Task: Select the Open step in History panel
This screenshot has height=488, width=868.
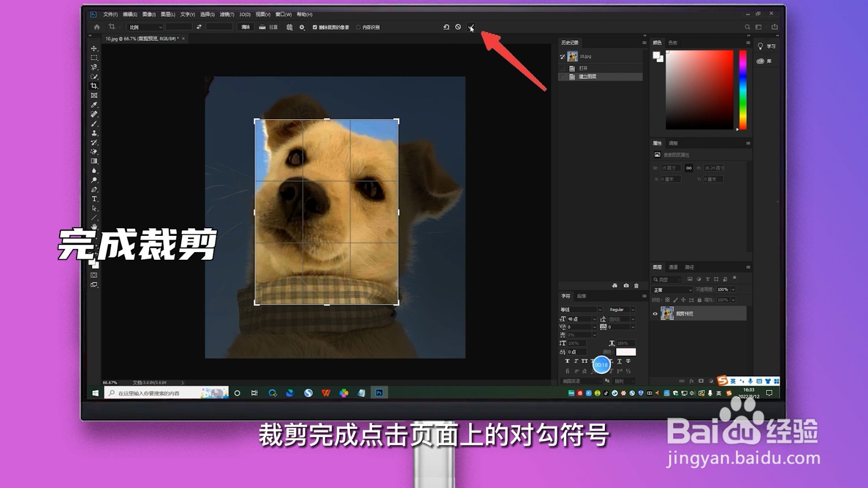Action: pos(601,68)
